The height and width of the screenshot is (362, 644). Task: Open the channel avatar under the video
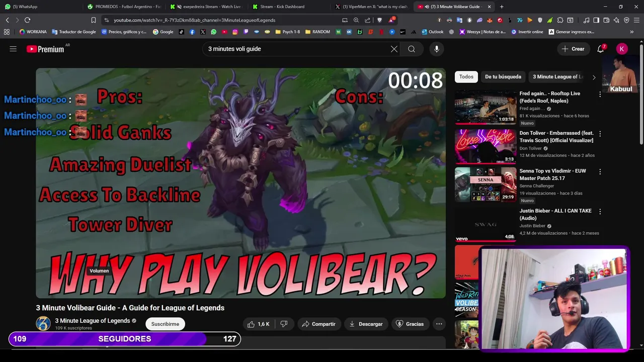click(x=43, y=324)
